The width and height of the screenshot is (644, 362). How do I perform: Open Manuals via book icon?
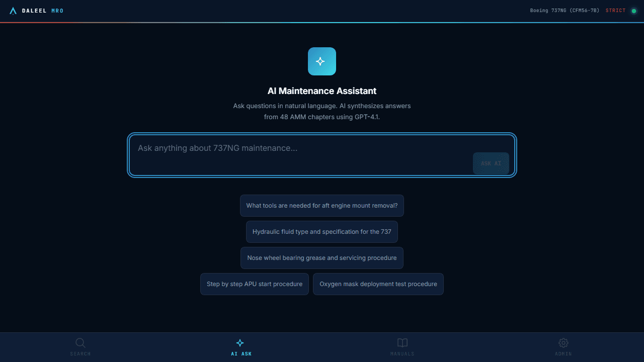click(x=403, y=343)
